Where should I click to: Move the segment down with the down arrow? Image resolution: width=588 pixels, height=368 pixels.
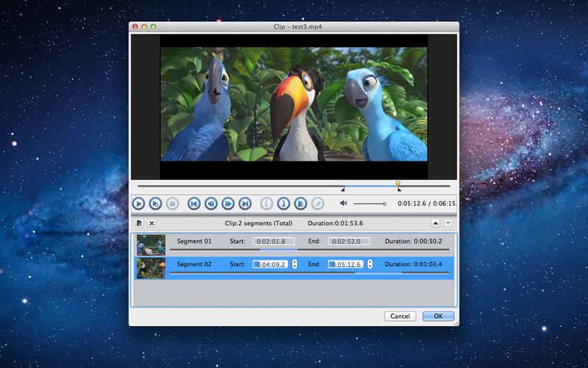point(448,223)
